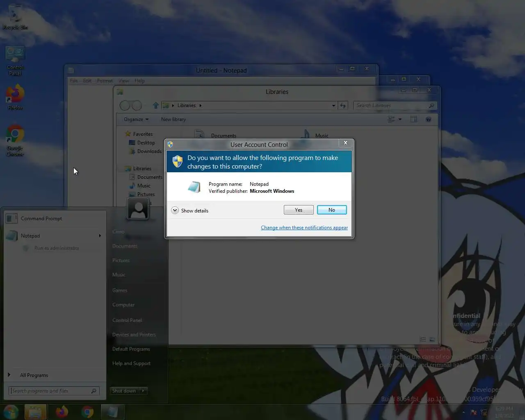Image resolution: width=525 pixels, height=420 pixels.
Task: Open the File menu in Notepad
Action: click(x=73, y=81)
